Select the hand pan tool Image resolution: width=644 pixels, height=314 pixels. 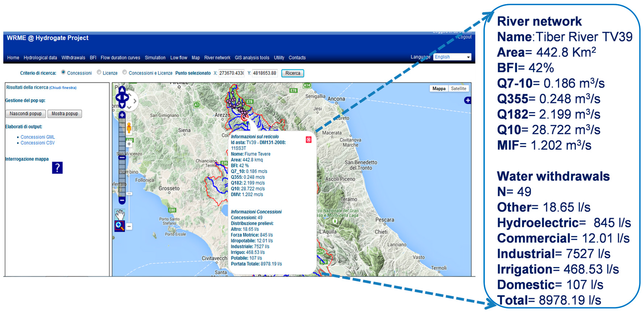pyautogui.click(x=120, y=215)
